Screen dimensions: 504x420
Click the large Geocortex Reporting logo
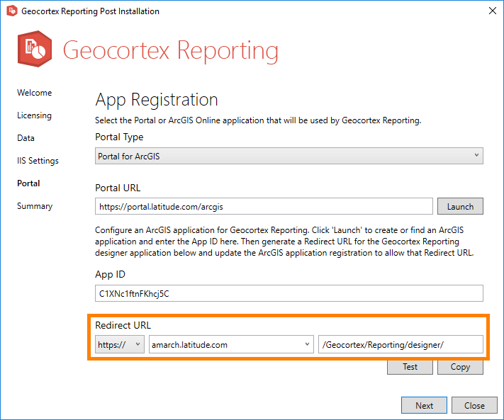pos(35,49)
